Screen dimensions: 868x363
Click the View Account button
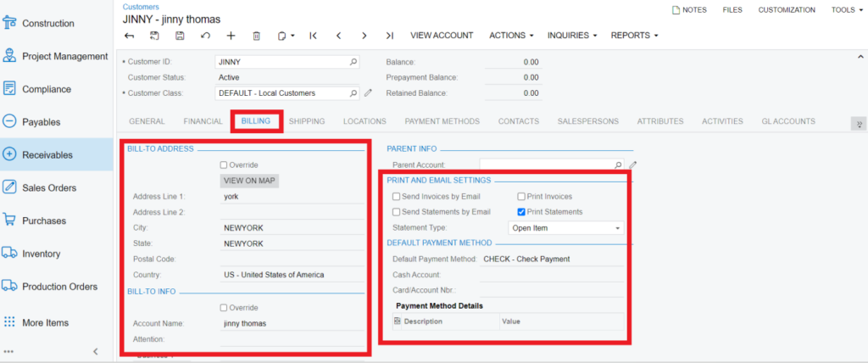click(x=441, y=36)
